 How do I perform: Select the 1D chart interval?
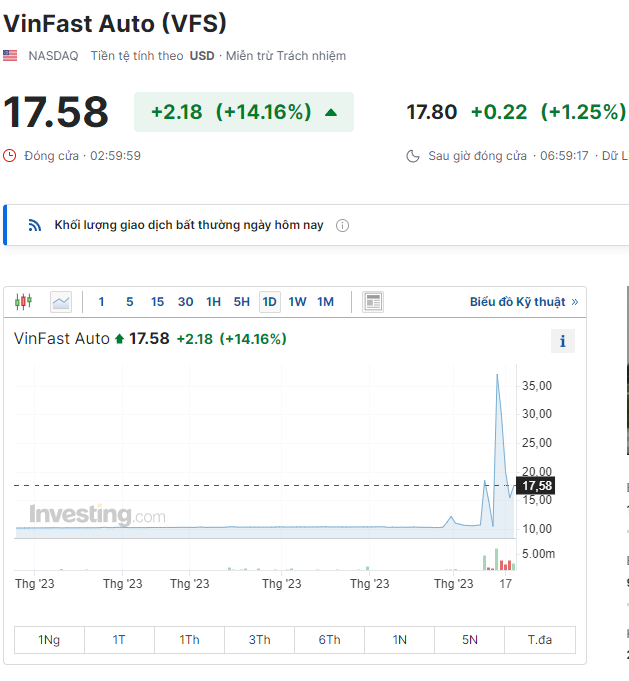tap(269, 302)
